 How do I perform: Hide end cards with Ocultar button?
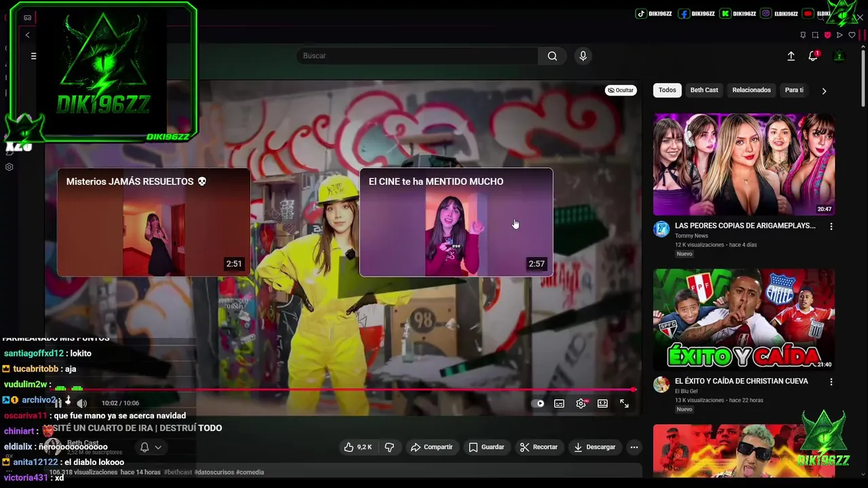coord(620,90)
